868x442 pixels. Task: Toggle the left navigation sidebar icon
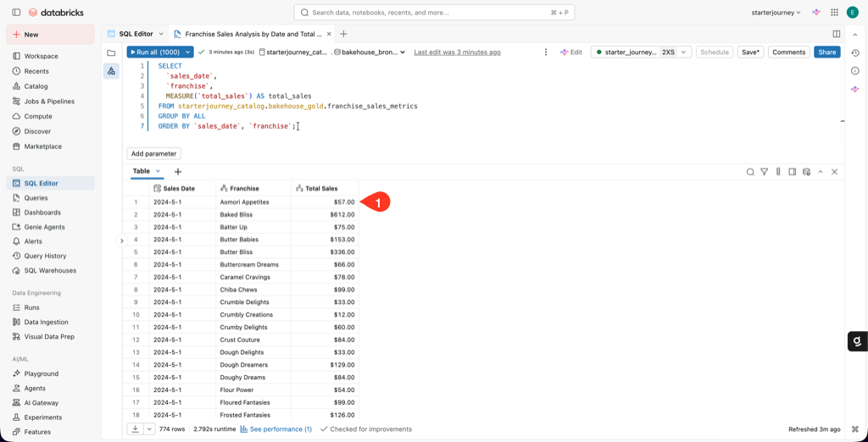click(16, 12)
